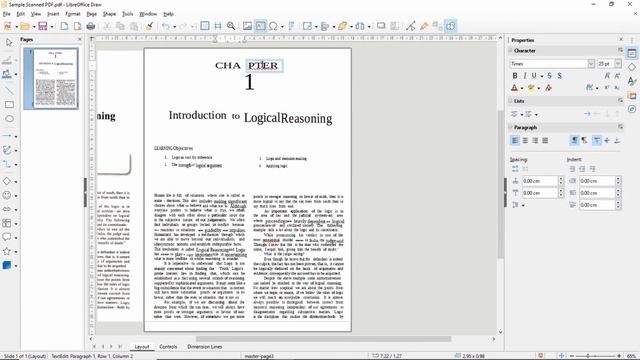Switch to the Controls layer tab
The image size is (640, 360).
pos(168,347)
